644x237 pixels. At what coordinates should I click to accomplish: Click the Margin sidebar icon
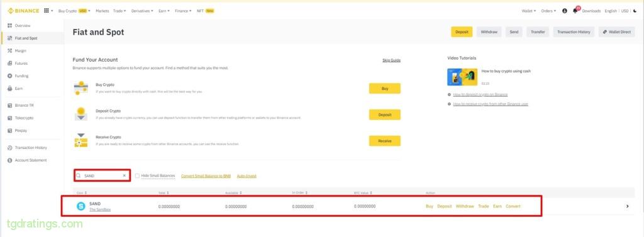10,50
